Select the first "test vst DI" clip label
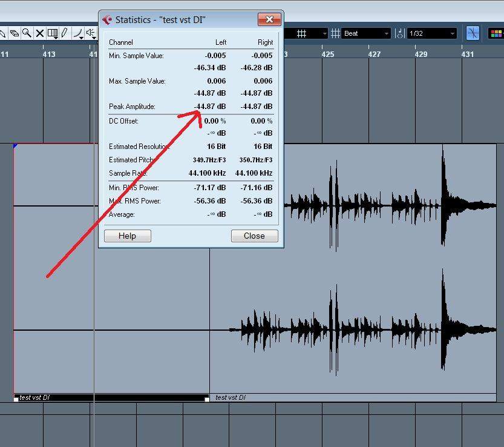Screen dimensions: 504x447 [35, 397]
